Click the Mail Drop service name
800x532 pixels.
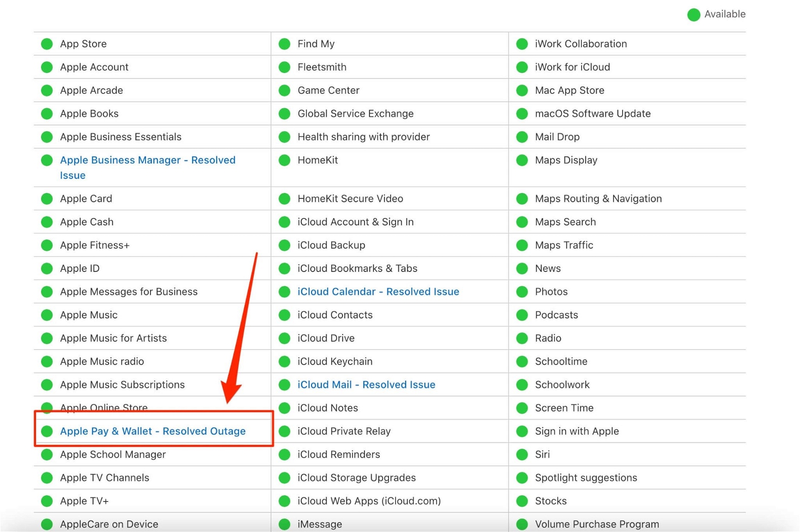point(557,136)
